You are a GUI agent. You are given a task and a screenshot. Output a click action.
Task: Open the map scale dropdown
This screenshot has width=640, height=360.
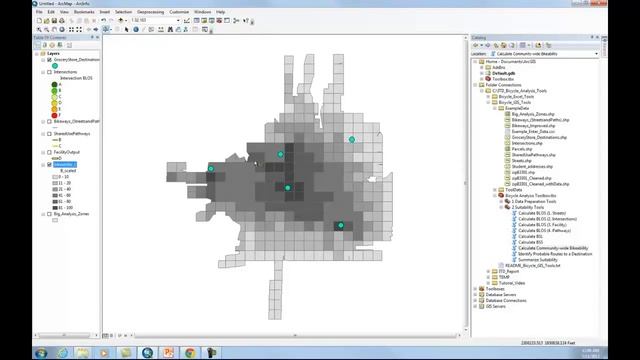tap(178, 20)
